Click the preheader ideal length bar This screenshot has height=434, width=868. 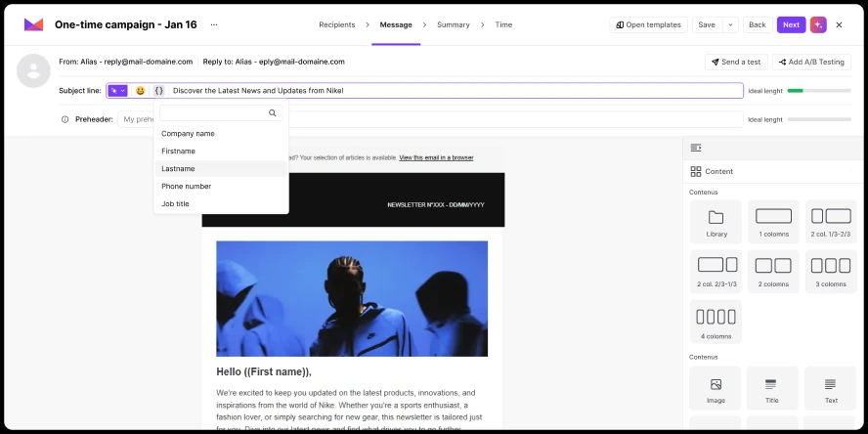(819, 119)
